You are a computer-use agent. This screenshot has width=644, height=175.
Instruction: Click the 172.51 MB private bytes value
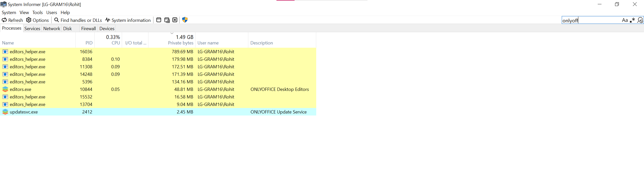pyautogui.click(x=183, y=67)
